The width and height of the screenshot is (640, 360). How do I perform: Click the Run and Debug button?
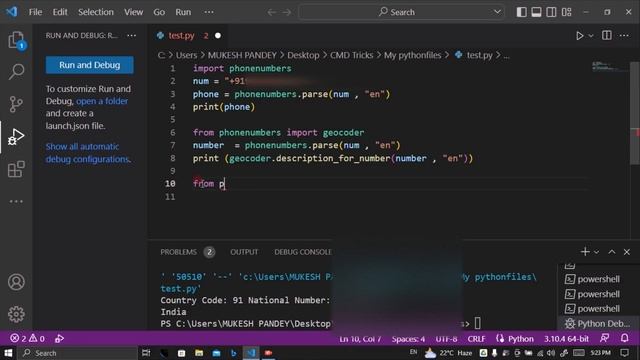coord(89,65)
